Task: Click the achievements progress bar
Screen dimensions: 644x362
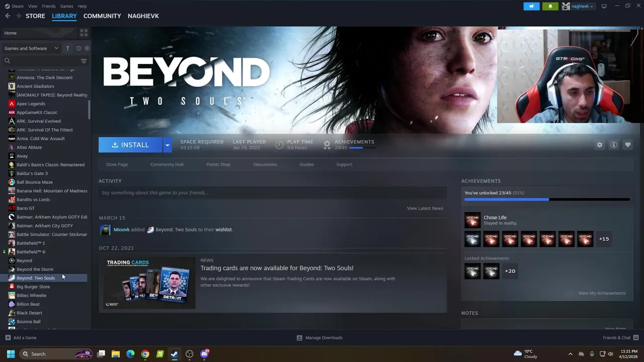Action: click(547, 200)
